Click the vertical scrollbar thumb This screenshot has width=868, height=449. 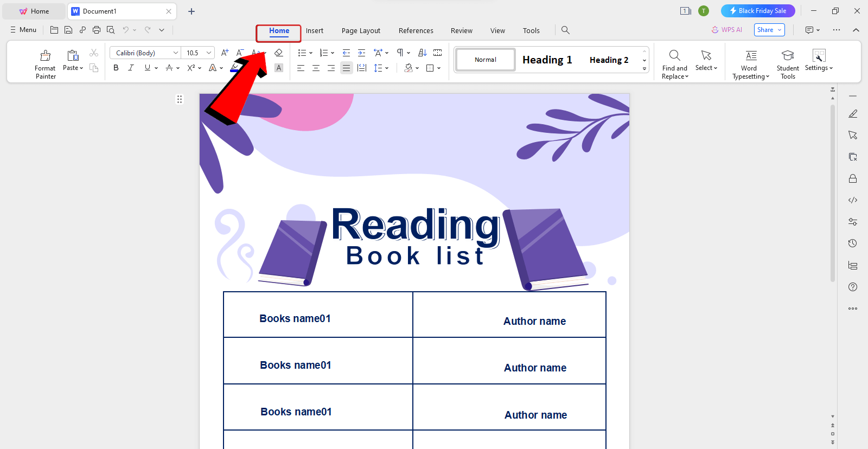point(833,193)
